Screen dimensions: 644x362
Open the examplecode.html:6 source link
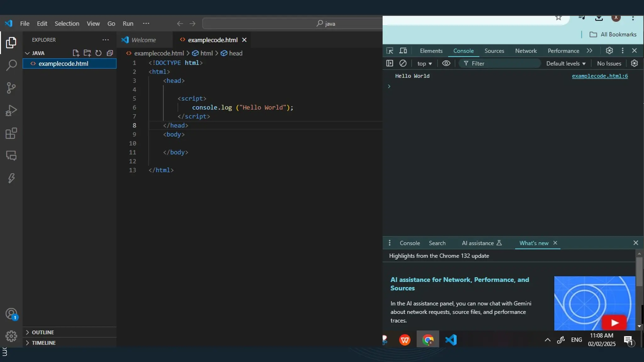tap(600, 76)
